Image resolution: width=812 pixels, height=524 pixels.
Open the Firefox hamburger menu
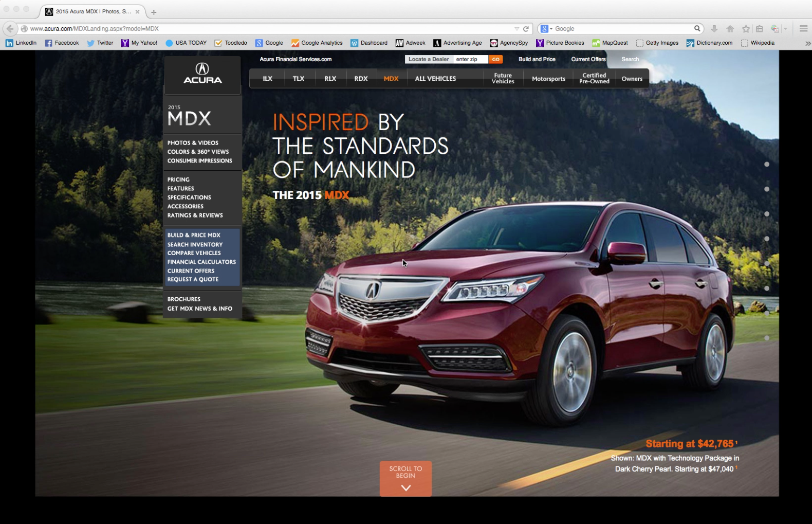point(803,29)
